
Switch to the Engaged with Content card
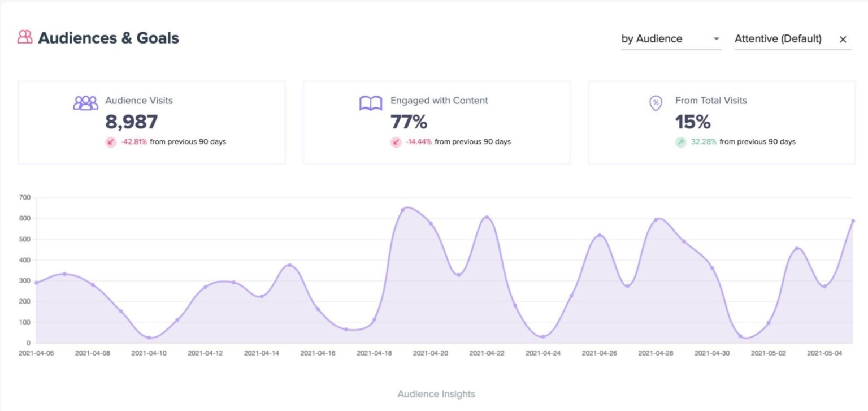coord(437,122)
